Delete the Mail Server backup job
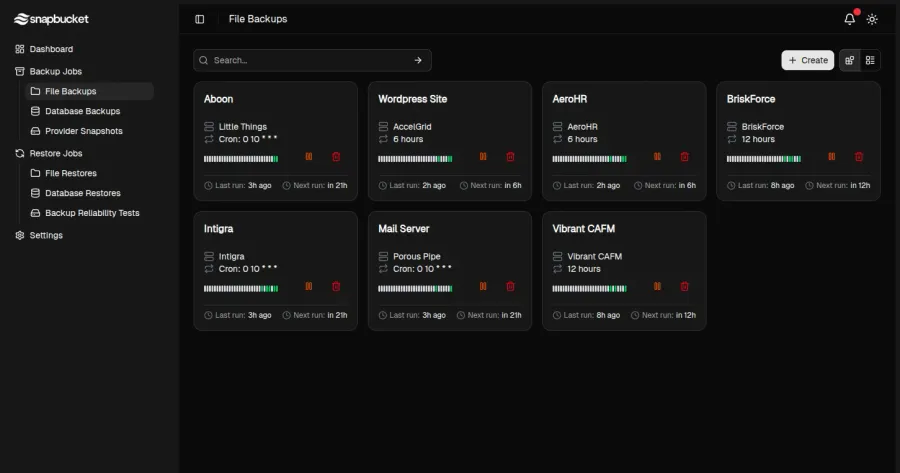This screenshot has height=473, width=900. point(510,286)
